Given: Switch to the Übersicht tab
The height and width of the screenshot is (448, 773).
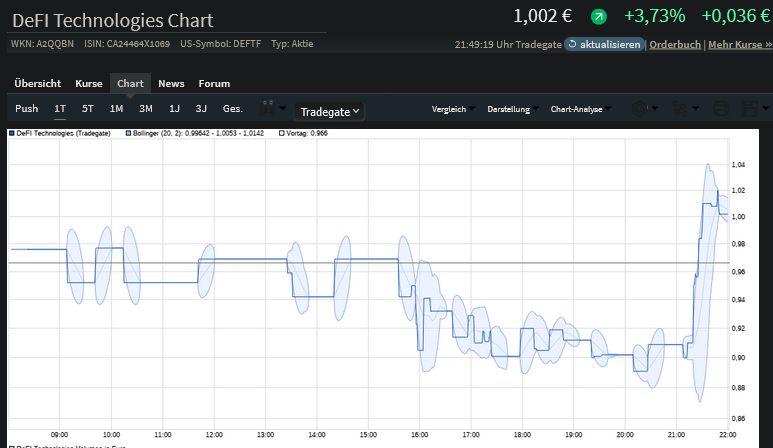Looking at the screenshot, I should (x=38, y=84).
